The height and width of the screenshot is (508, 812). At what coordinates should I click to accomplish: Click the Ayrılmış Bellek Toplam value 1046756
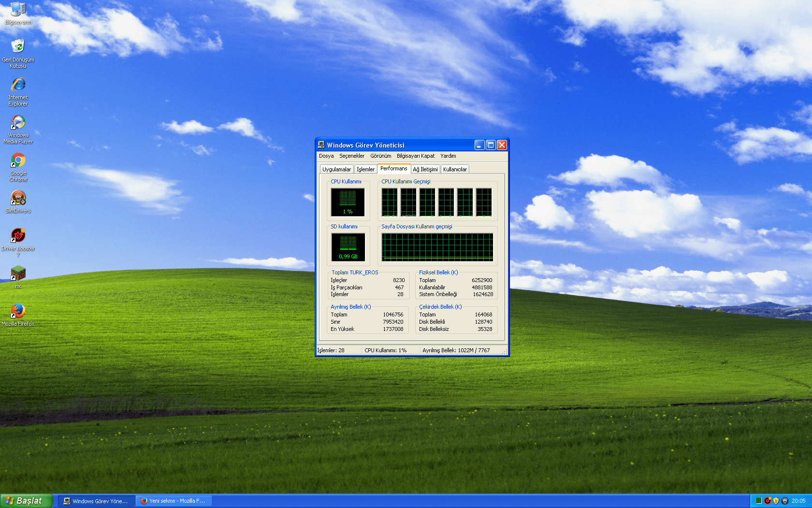(393, 314)
